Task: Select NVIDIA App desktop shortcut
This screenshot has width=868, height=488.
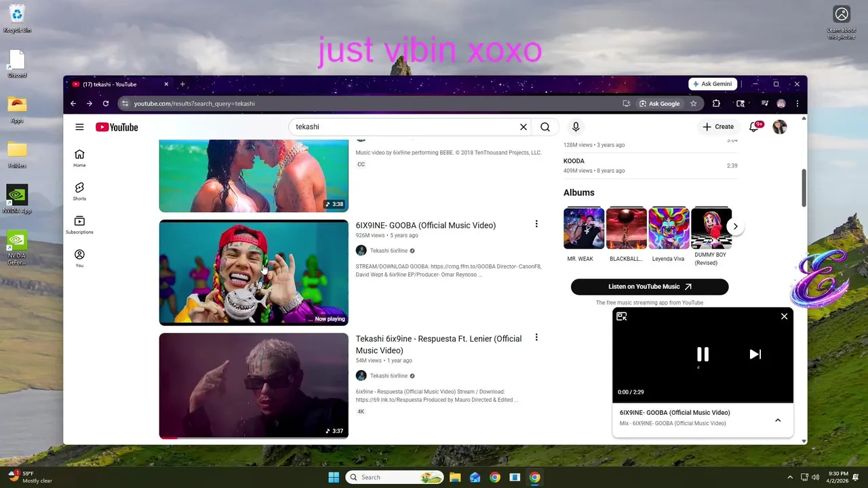Action: [x=17, y=199]
